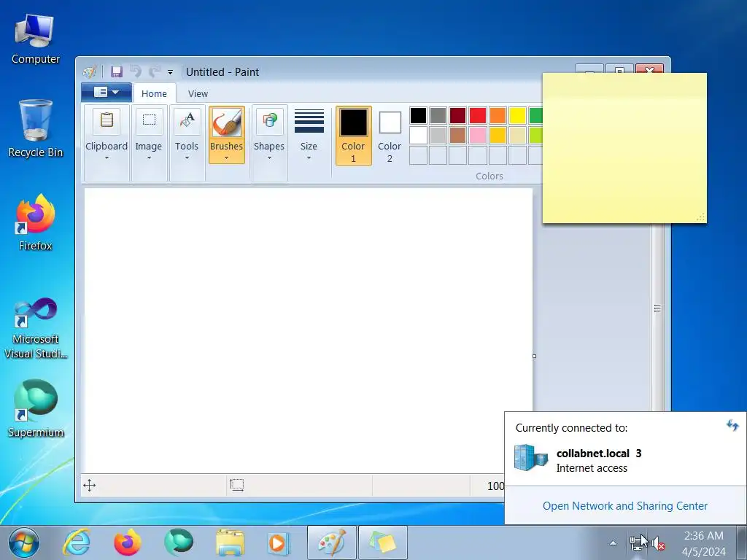This screenshot has width=747, height=560.
Task: Click the network activity arrows icon in flyout
Action: pos(732,425)
